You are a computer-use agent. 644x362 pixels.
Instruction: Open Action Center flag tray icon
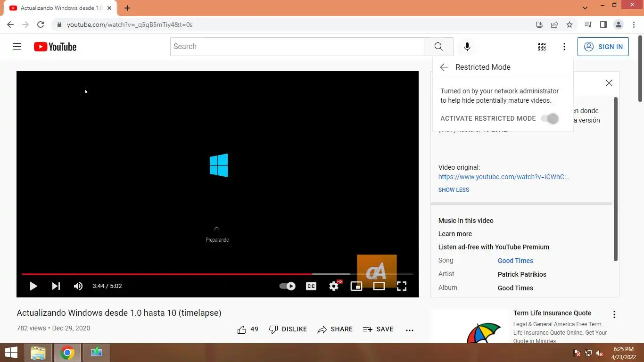[577, 353]
